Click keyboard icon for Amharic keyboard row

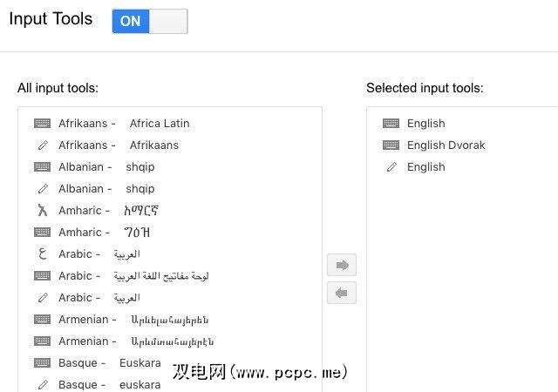click(43, 233)
